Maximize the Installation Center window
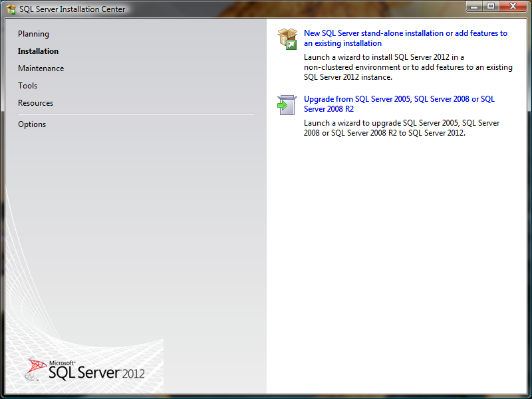This screenshot has width=532, height=399. (491, 6)
